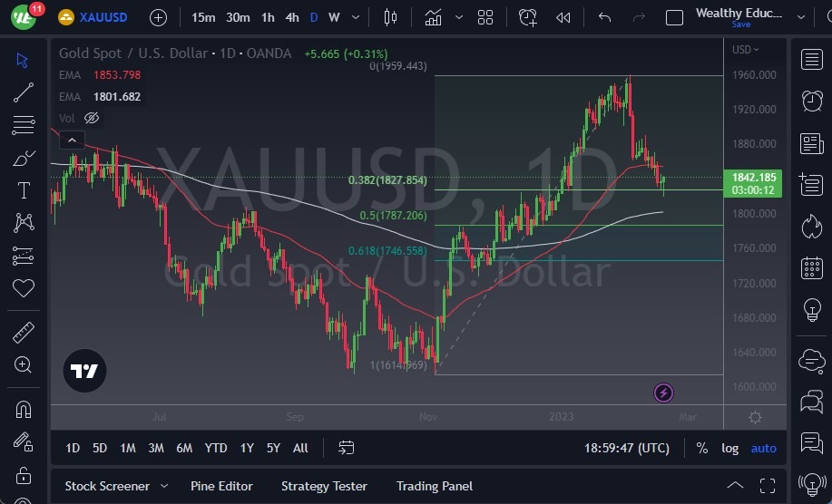Set date range to 1M
832x504 pixels.
pos(128,449)
